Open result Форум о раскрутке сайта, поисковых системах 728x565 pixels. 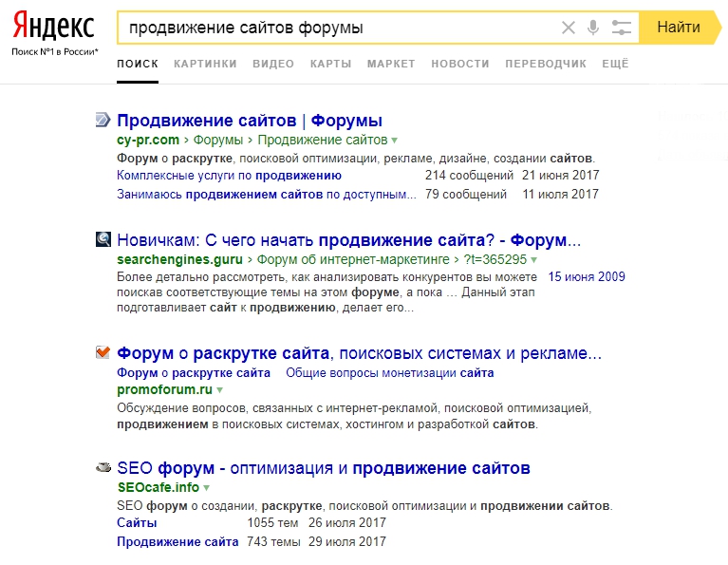pyautogui.click(x=360, y=353)
